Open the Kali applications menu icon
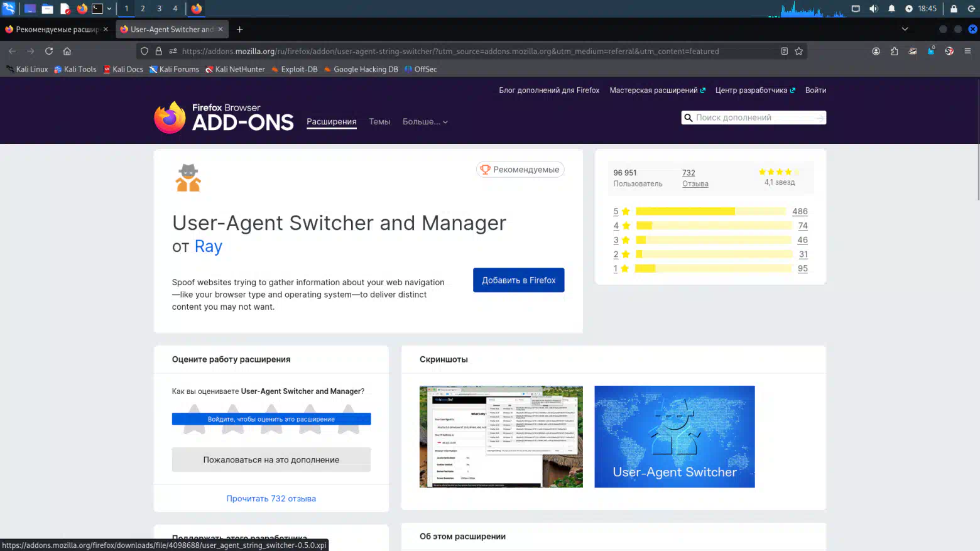This screenshot has height=551, width=980. coord(9,8)
